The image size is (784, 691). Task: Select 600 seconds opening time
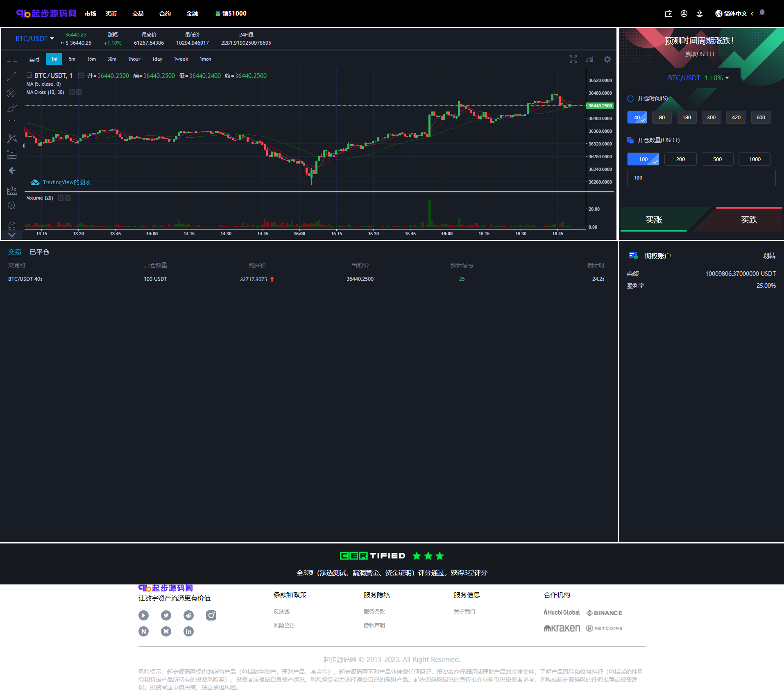click(761, 117)
